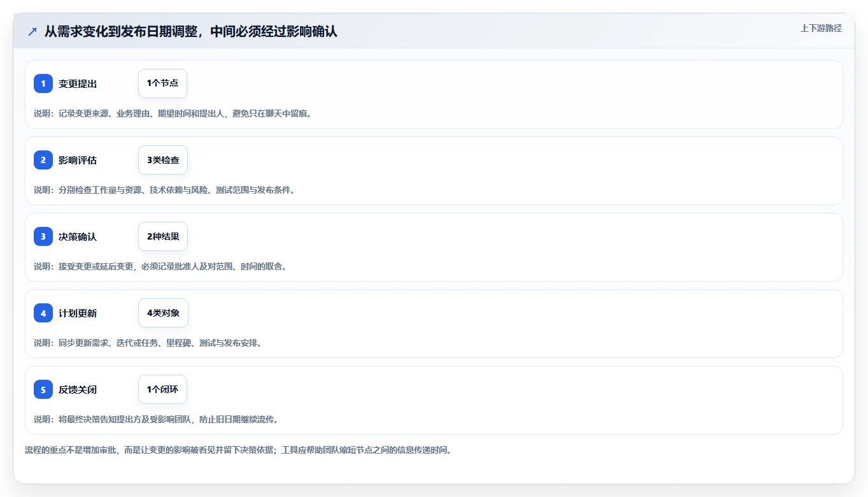Click description about 分别检查工作量与资源
Image resolution: width=868 pixels, height=497 pixels.
point(166,190)
